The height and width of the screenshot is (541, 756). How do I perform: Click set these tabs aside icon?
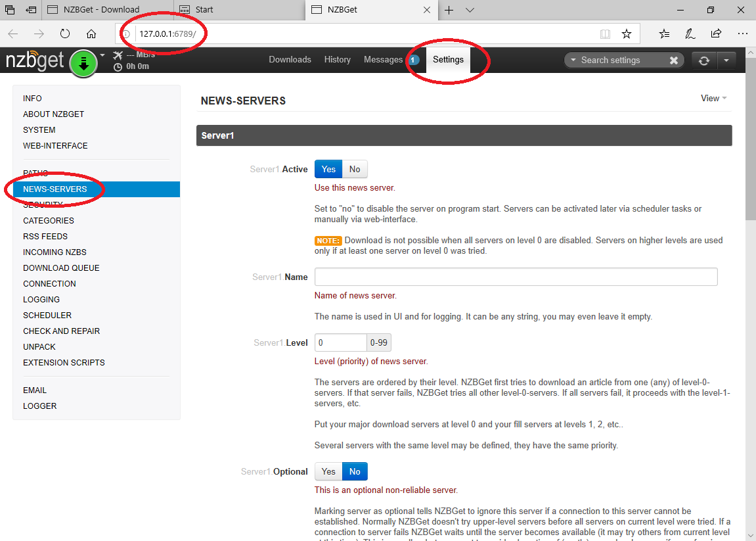[31, 10]
